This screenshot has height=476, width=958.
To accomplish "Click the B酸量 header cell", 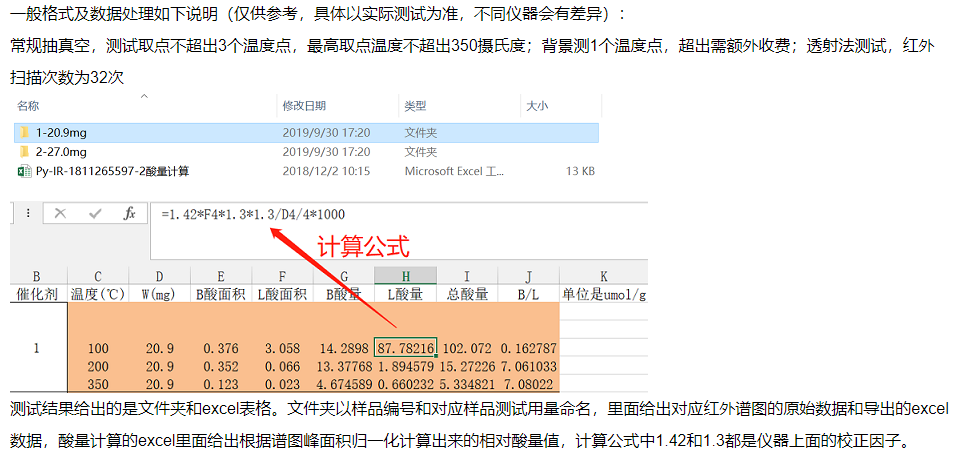I will pos(344,295).
